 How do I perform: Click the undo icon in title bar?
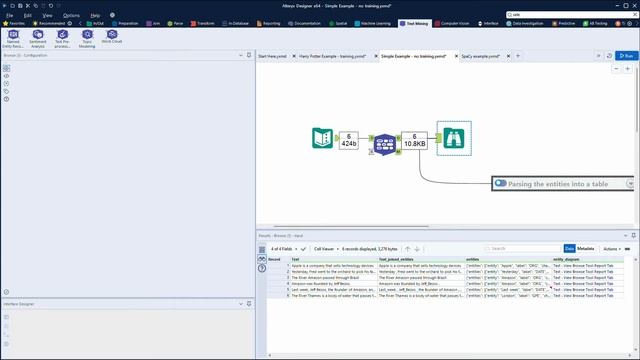tap(51, 6)
